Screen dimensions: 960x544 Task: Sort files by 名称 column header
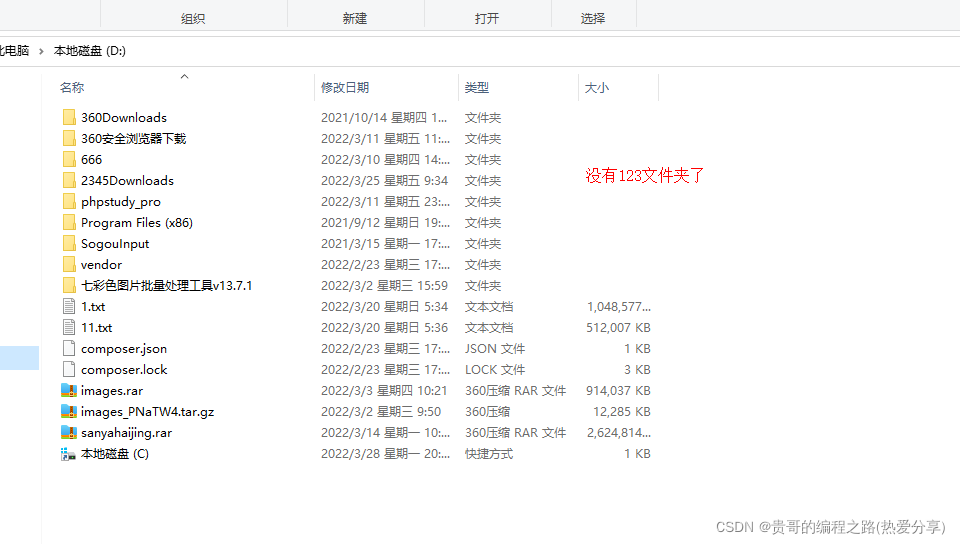point(72,88)
